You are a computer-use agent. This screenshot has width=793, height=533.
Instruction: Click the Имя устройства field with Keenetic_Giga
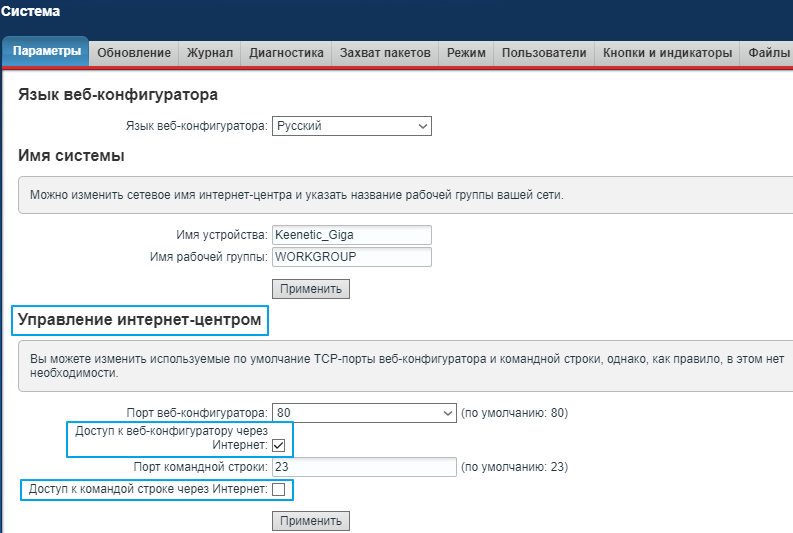pyautogui.click(x=351, y=235)
